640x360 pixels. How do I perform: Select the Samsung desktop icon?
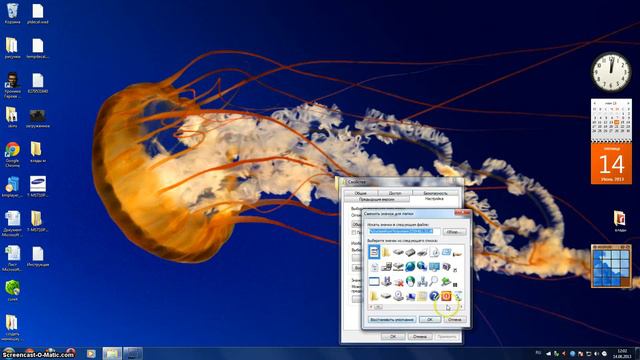coord(38,187)
